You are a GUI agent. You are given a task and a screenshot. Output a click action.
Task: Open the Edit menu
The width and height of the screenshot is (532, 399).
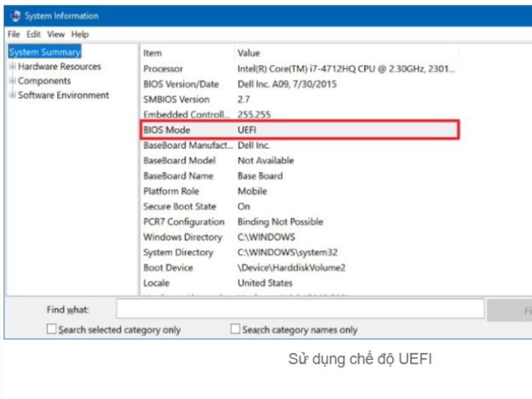[x=33, y=35]
